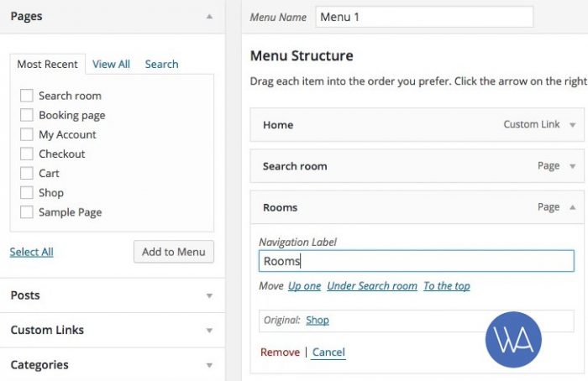Click the Navigation Label text field
The height and width of the screenshot is (381, 588).
tap(417, 261)
